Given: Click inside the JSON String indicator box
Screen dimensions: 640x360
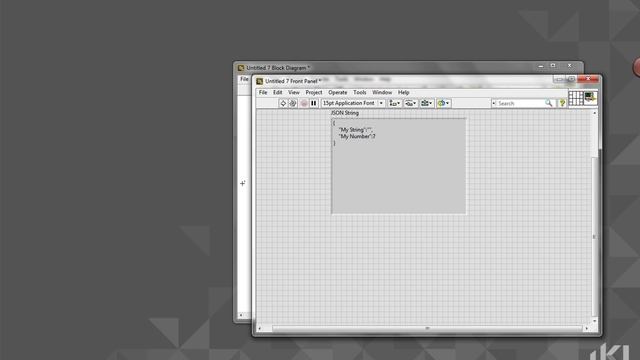Looking at the screenshot, I should click(398, 167).
